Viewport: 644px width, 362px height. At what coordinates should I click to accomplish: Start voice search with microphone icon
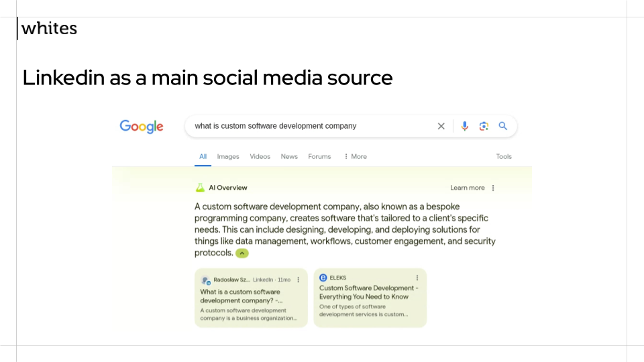tap(464, 126)
